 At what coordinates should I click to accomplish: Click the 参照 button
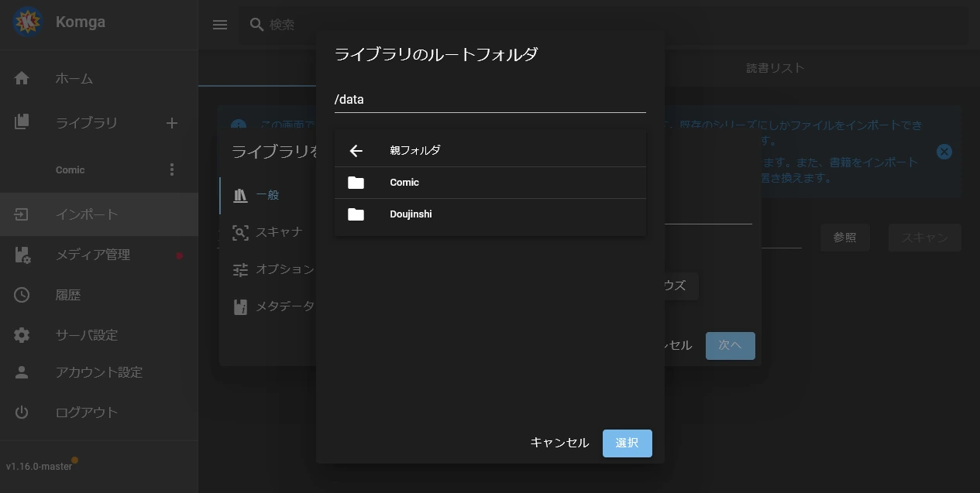click(844, 238)
